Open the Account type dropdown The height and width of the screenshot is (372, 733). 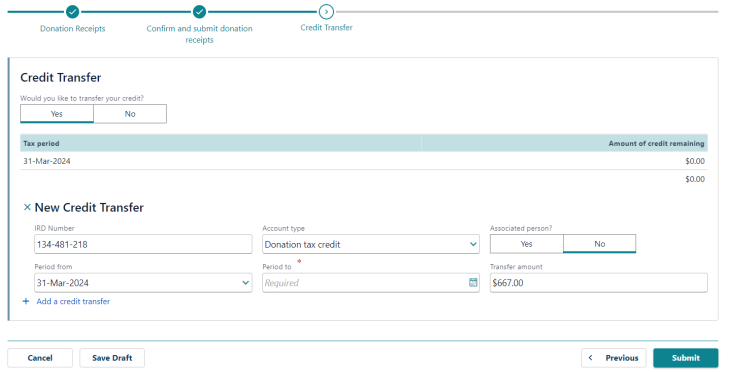coord(371,244)
